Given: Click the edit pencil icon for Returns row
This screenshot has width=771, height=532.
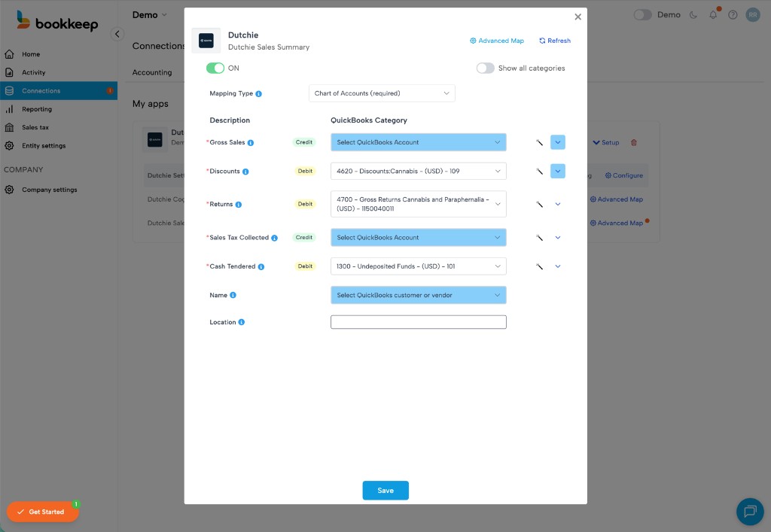Looking at the screenshot, I should coord(539,204).
